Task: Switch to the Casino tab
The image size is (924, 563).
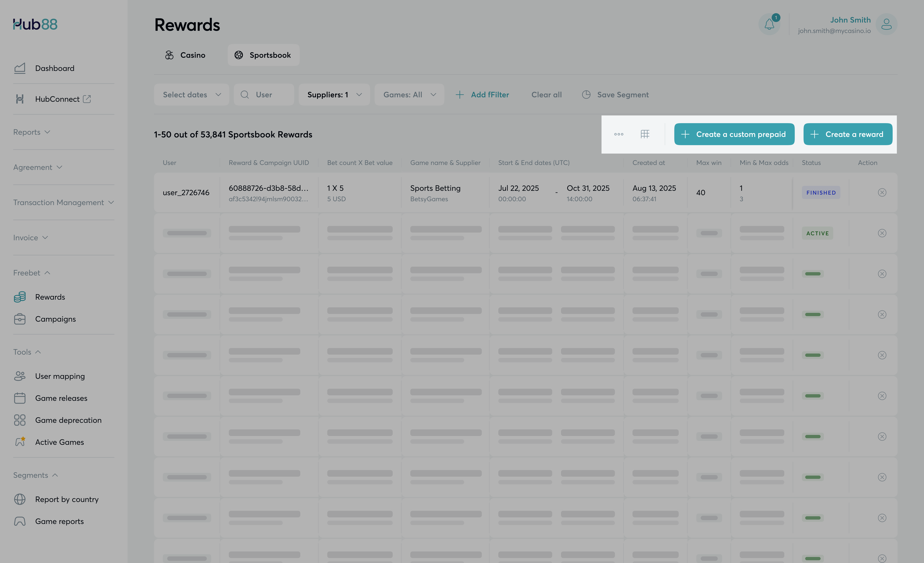Action: (x=185, y=55)
